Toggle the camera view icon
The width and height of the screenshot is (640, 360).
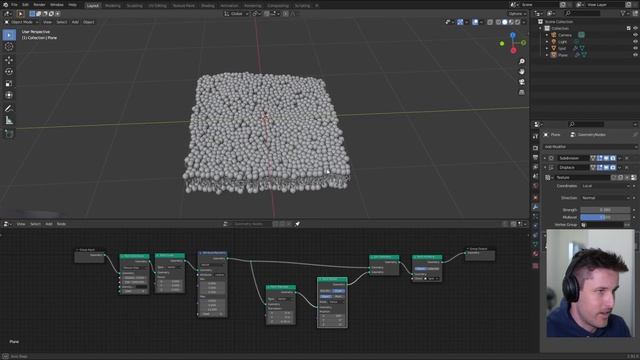[522, 82]
